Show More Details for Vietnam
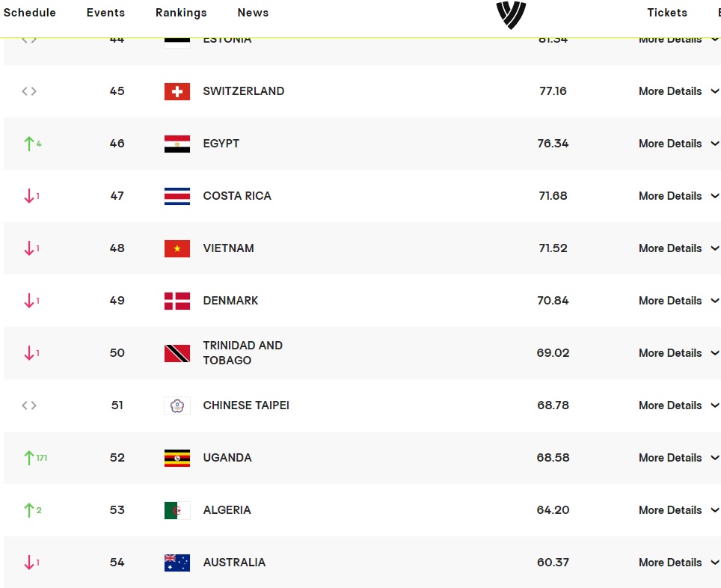721x588 pixels. pyautogui.click(x=678, y=248)
